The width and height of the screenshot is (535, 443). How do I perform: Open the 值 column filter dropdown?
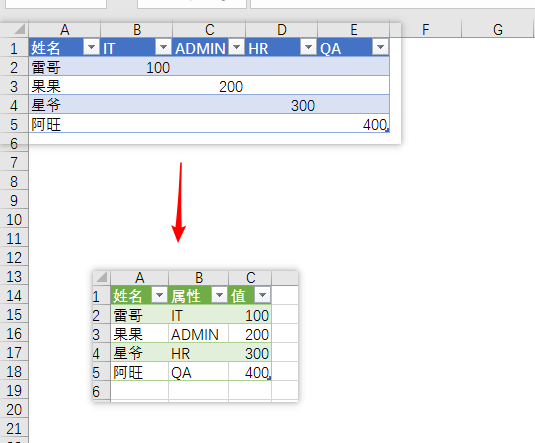pos(263,295)
